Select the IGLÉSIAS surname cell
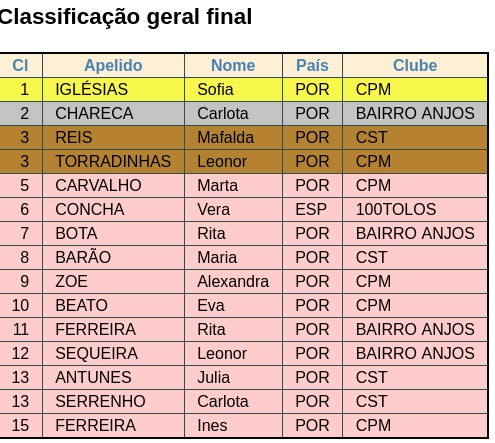Screen dimensions: 495x443 [113, 89]
